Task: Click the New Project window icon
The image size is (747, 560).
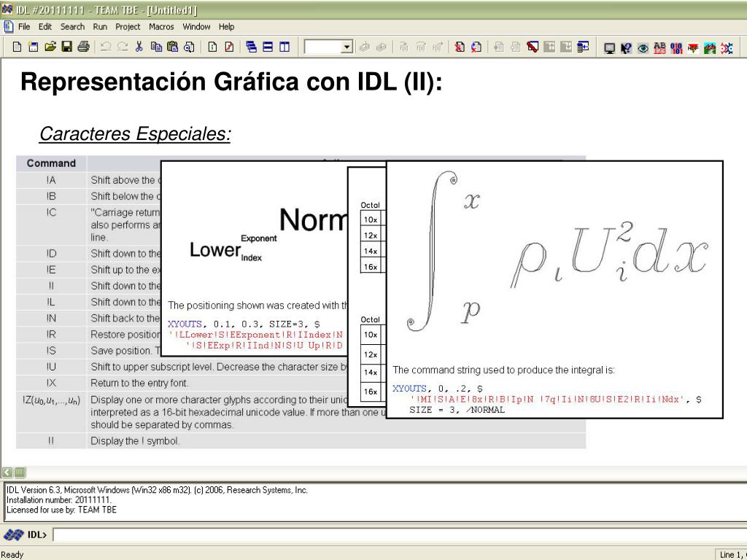Action: click(34, 47)
